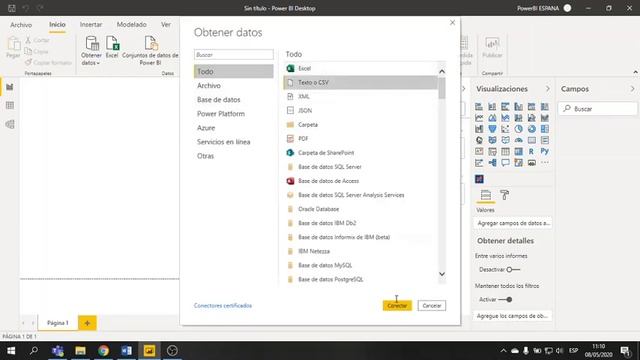This screenshot has height=360, width=640.
Task: Open the Fields well tab in Visualizaciones
Action: tap(486, 195)
